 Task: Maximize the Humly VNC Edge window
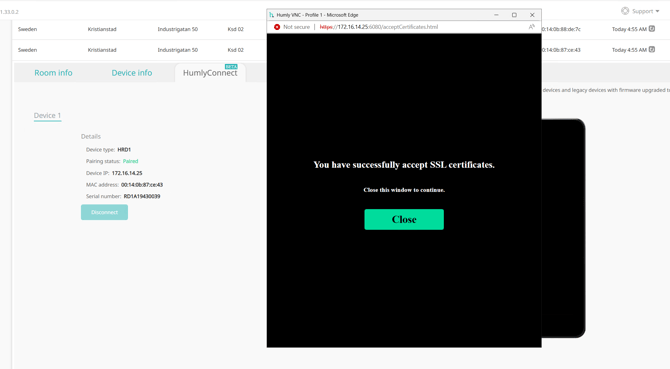coord(514,15)
